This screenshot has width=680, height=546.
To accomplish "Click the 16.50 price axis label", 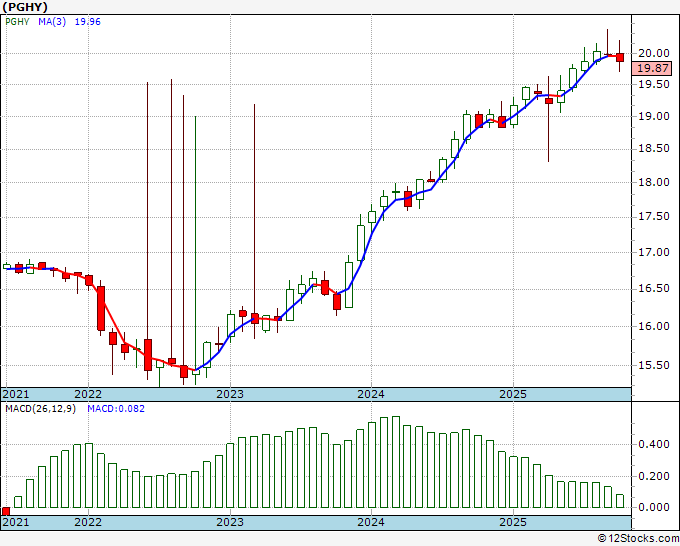I will pyautogui.click(x=654, y=288).
